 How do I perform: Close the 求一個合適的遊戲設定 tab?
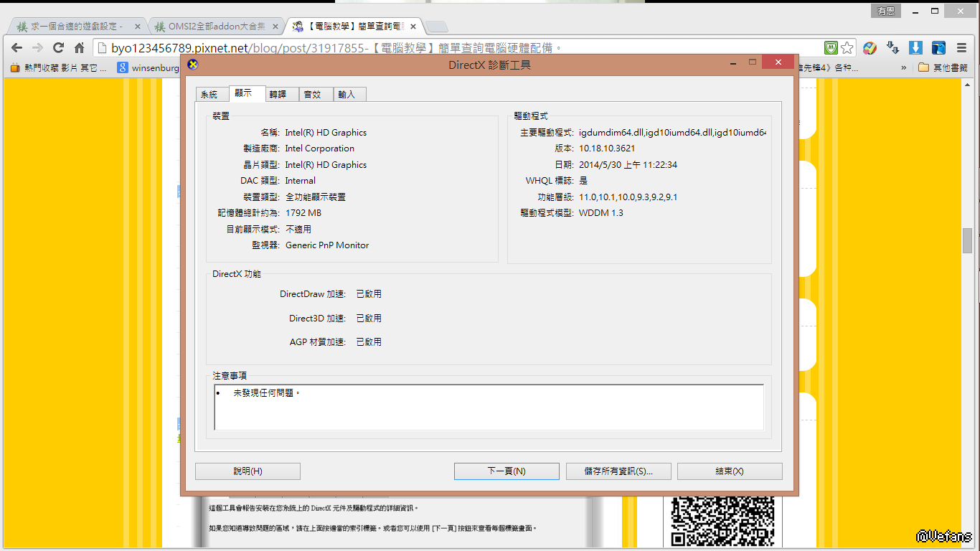pos(138,27)
